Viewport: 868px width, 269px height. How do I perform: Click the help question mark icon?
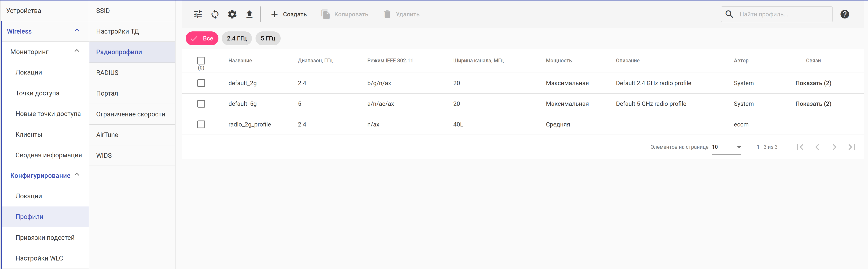(844, 14)
